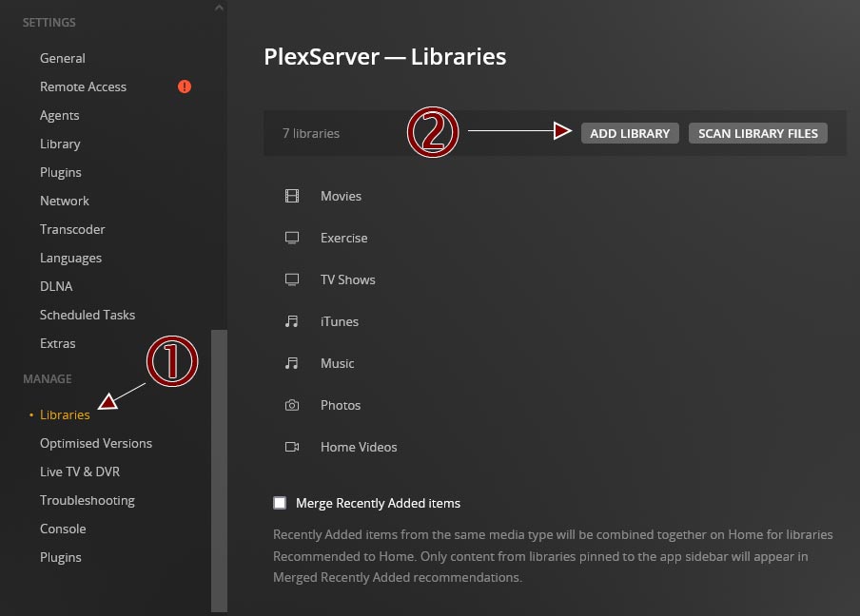
Task: Open Transcoder settings
Action: (72, 229)
